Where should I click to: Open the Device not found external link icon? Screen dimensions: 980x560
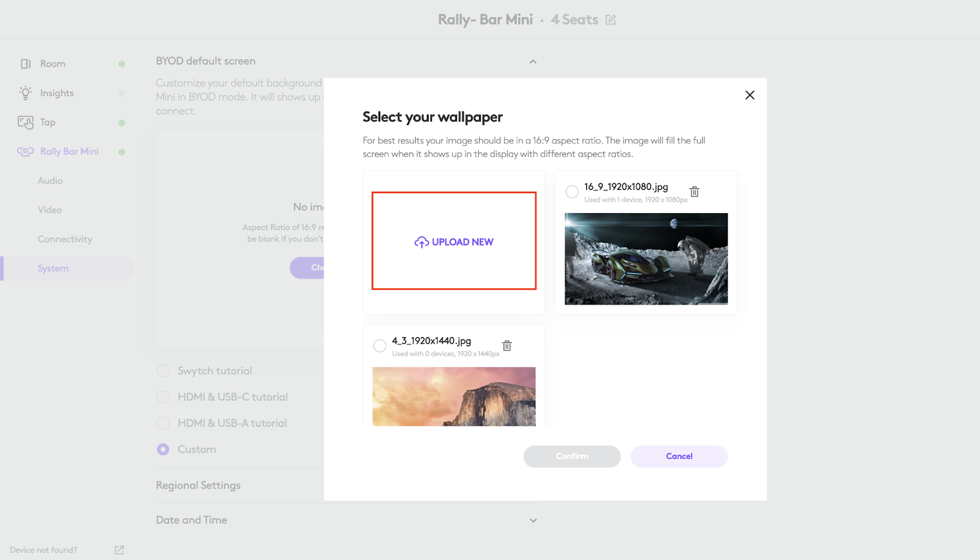pos(119,550)
